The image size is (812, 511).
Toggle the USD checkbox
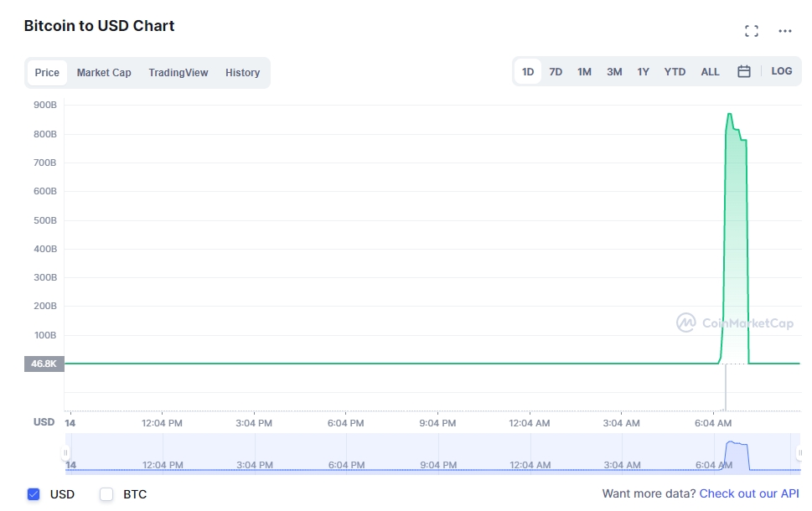coord(34,494)
